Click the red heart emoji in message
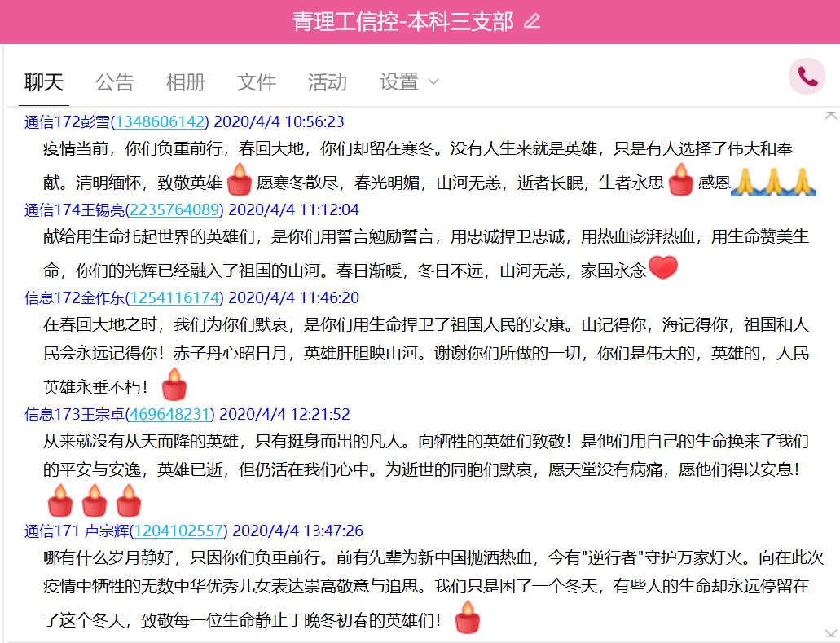Screen dimensions: 840x643 (662, 268)
